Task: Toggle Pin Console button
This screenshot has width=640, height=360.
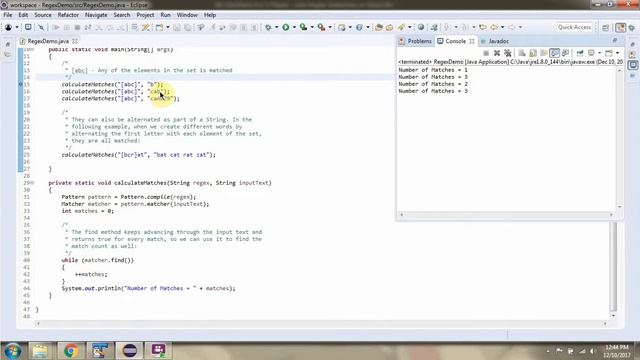Action: tap(580, 53)
